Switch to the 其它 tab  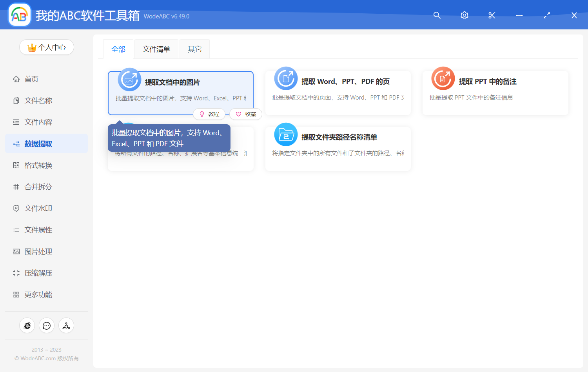click(x=194, y=49)
